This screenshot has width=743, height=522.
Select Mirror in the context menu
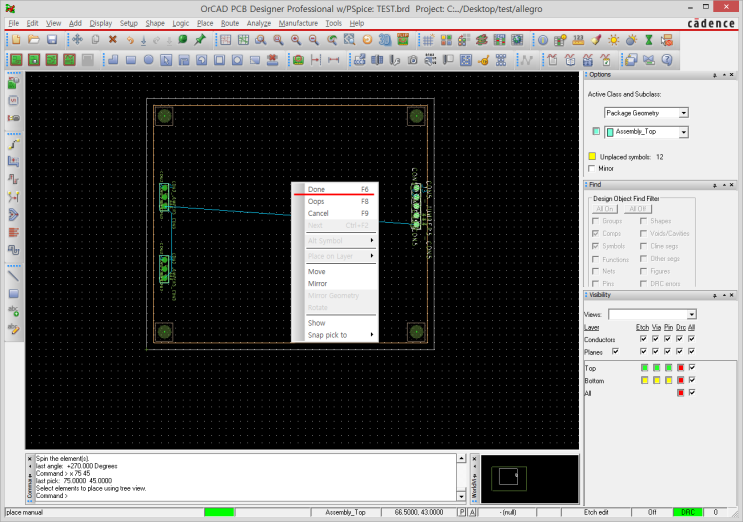point(317,283)
